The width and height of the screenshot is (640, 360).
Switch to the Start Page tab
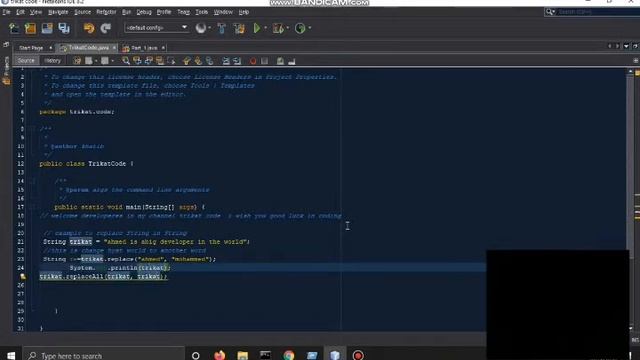coord(31,48)
